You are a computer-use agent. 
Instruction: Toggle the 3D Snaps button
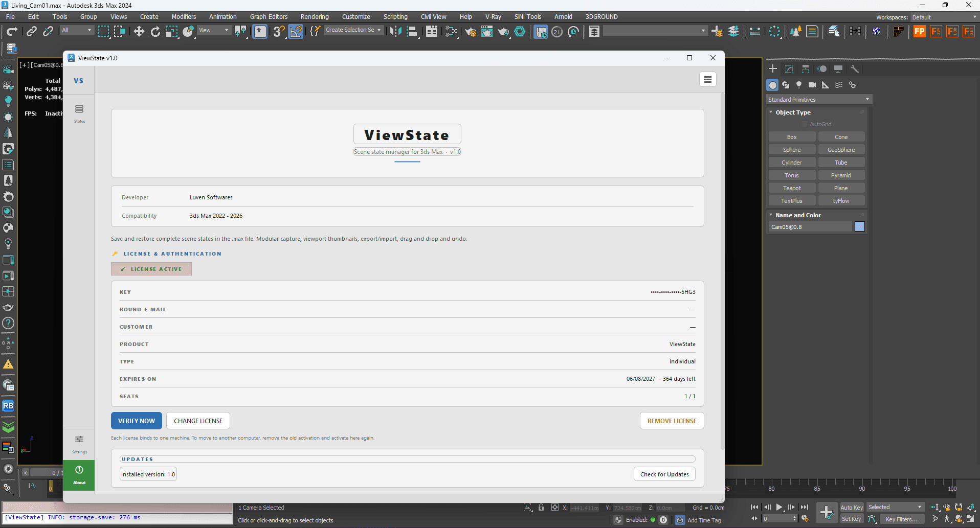click(x=279, y=32)
